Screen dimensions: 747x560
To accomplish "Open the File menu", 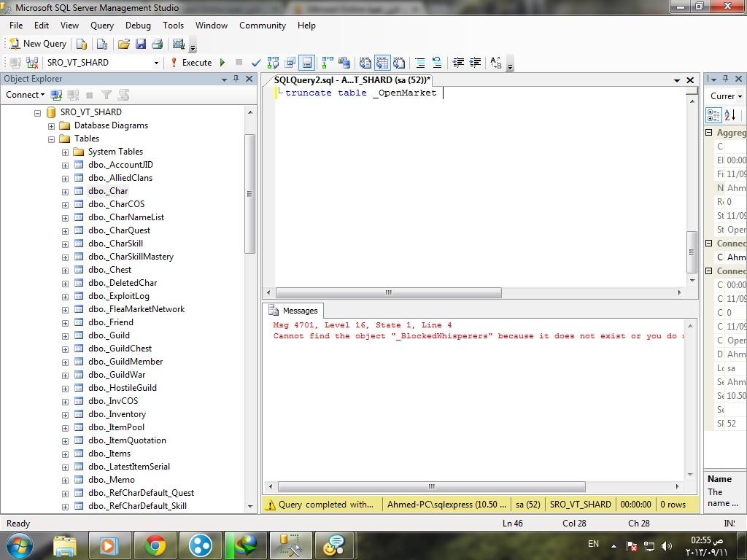I will (16, 26).
